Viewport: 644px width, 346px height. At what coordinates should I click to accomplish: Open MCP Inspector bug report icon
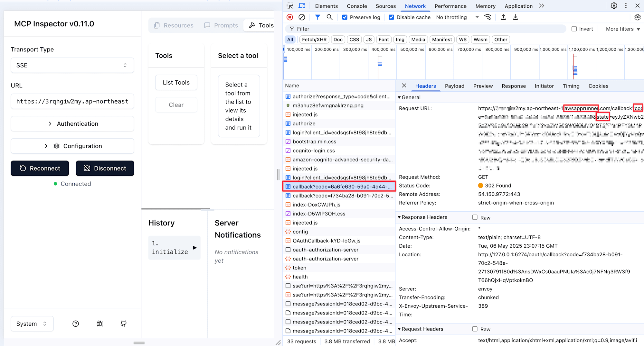coord(100,324)
